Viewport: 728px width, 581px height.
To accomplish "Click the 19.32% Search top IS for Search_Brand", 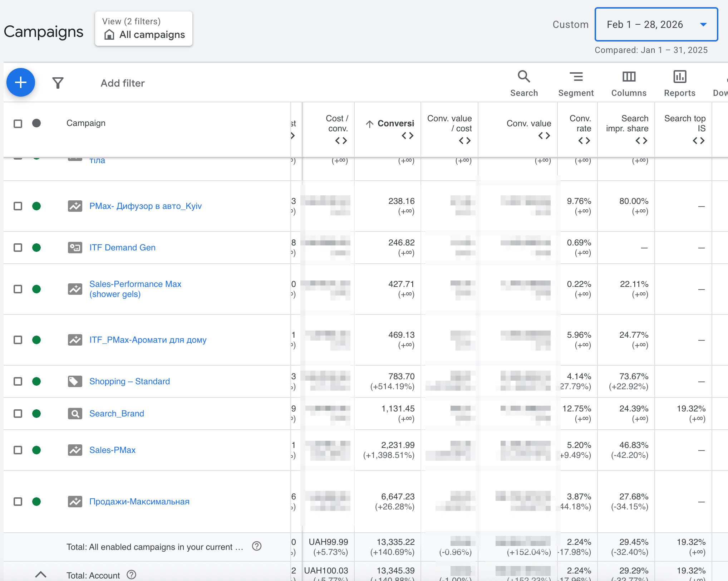I will click(x=691, y=409).
